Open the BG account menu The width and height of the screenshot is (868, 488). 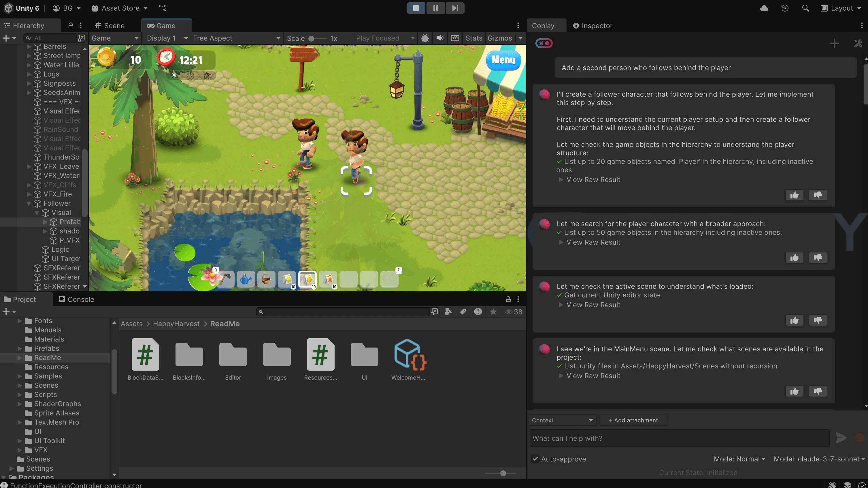tap(67, 8)
